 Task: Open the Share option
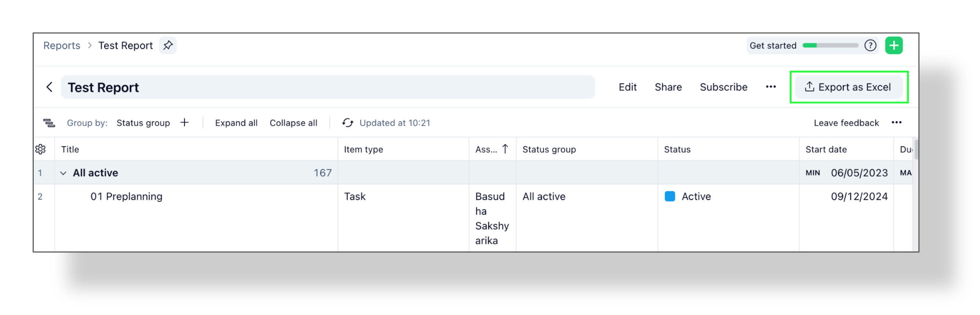[x=668, y=88]
